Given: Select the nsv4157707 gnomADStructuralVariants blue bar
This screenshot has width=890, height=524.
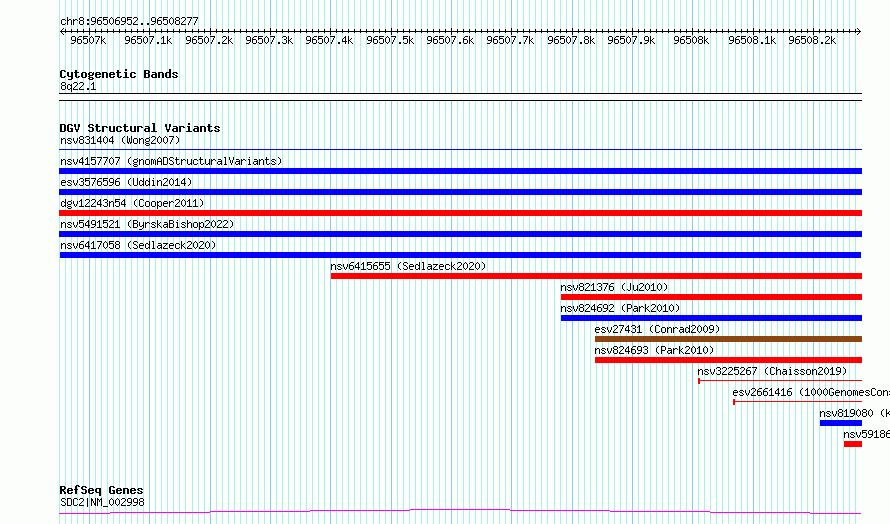Looking at the screenshot, I should tap(460, 171).
